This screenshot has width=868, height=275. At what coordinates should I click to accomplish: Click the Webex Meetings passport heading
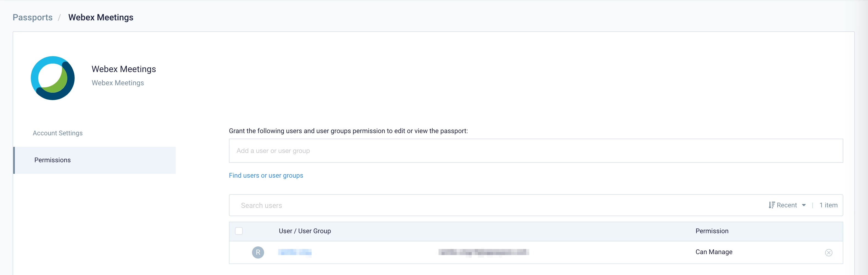point(124,69)
